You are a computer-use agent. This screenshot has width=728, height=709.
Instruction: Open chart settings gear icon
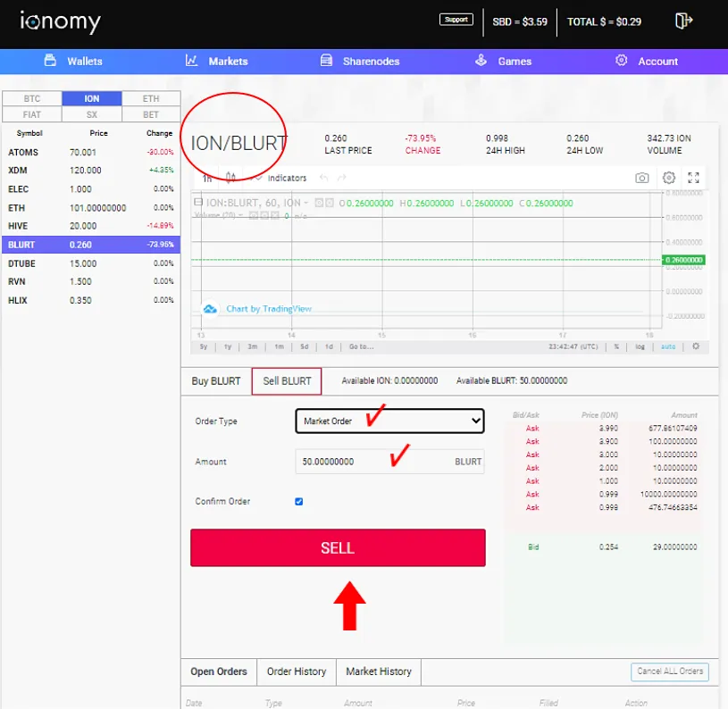pyautogui.click(x=668, y=177)
